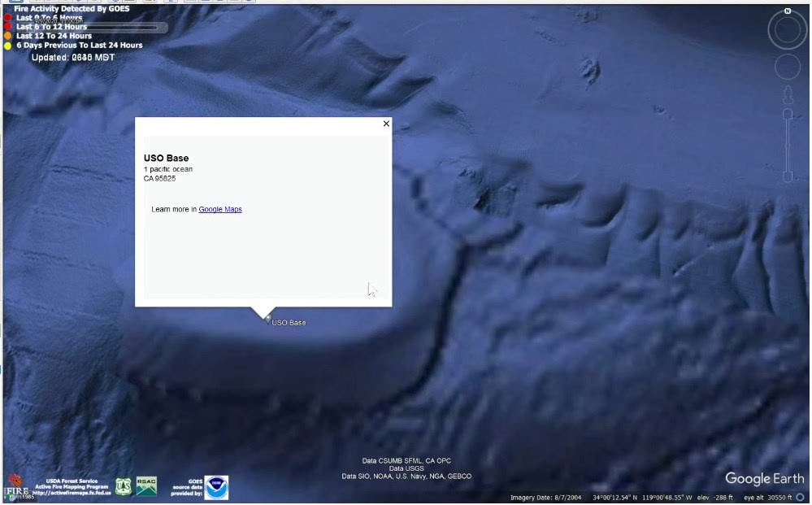This screenshot has height=505, width=812.
Task: Click the zoom in button atop slider
Action: (788, 113)
